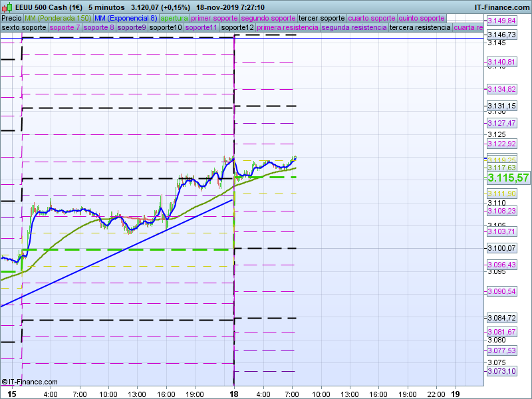Click the soporte 7 legend label
532x399 pixels.
pos(65,28)
